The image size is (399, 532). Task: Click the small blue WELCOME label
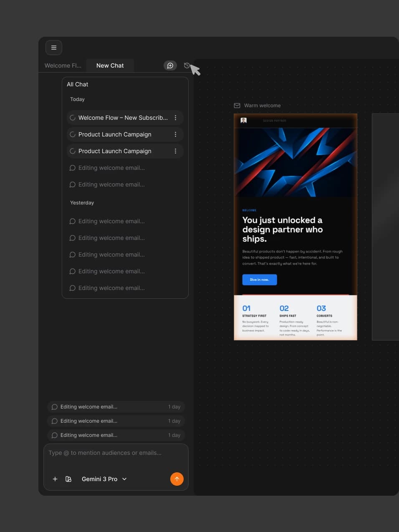(250, 210)
